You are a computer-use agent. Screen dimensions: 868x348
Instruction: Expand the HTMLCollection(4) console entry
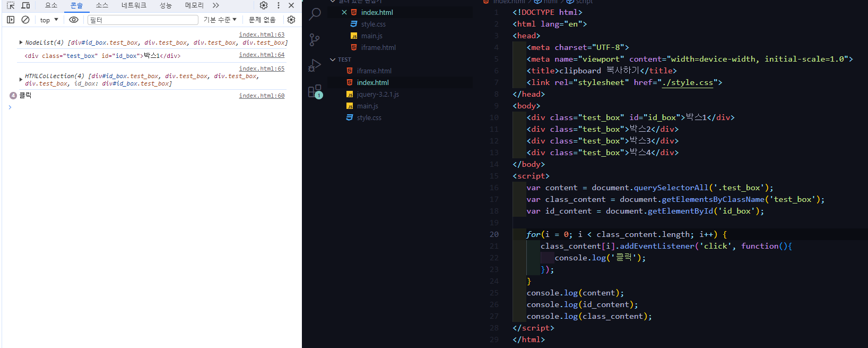tap(21, 79)
